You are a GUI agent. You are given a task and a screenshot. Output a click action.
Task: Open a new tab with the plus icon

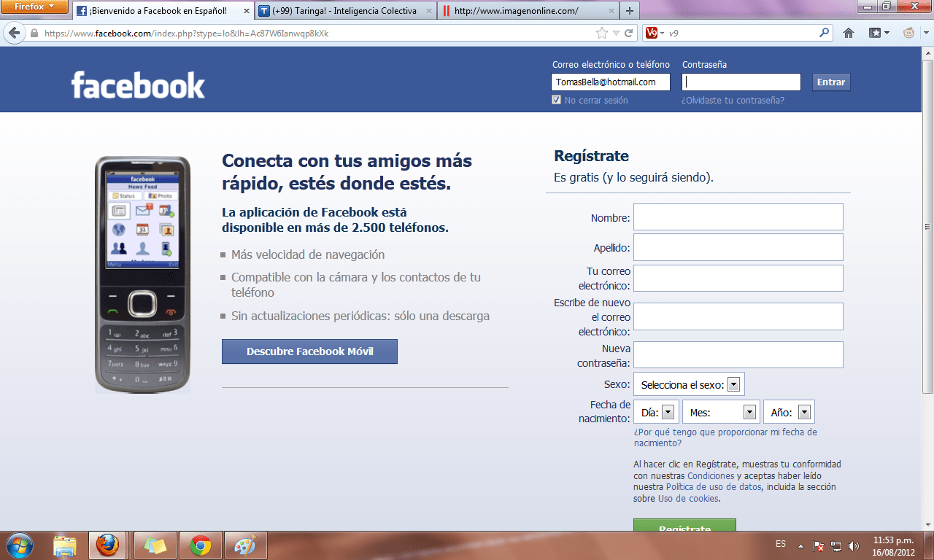tap(629, 12)
